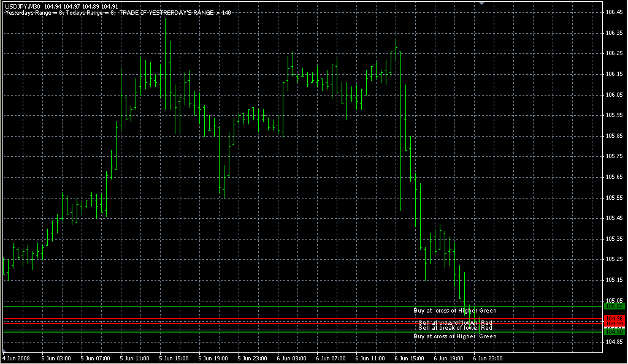Viewport: 628px width, 364px height.
Task: Click the 104.85 price scale label
Action: [614, 342]
